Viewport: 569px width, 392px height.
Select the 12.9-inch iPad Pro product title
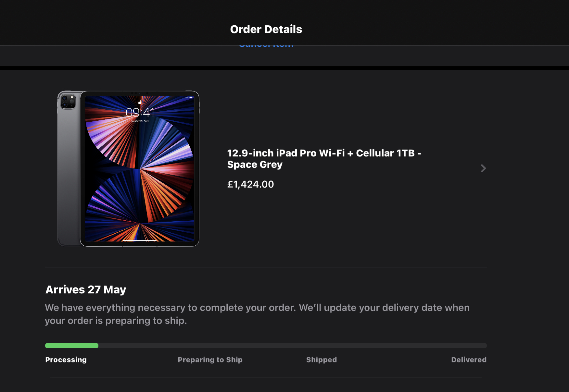[x=324, y=159]
